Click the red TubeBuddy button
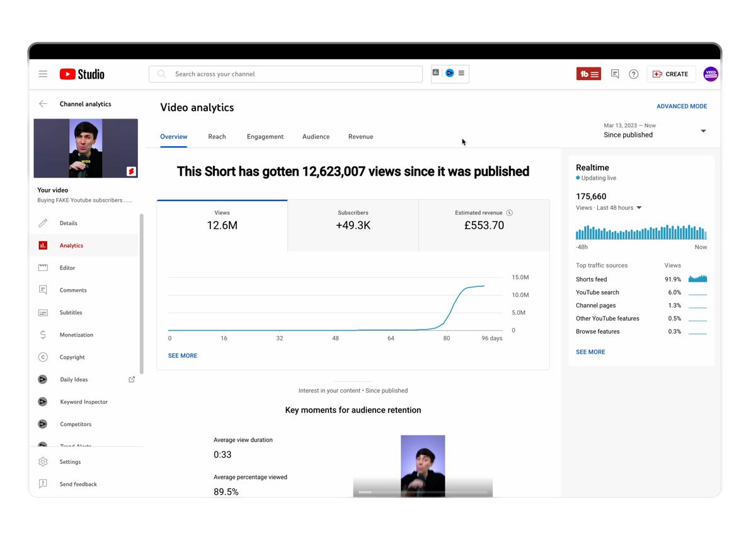The width and height of the screenshot is (756, 542). 588,74
